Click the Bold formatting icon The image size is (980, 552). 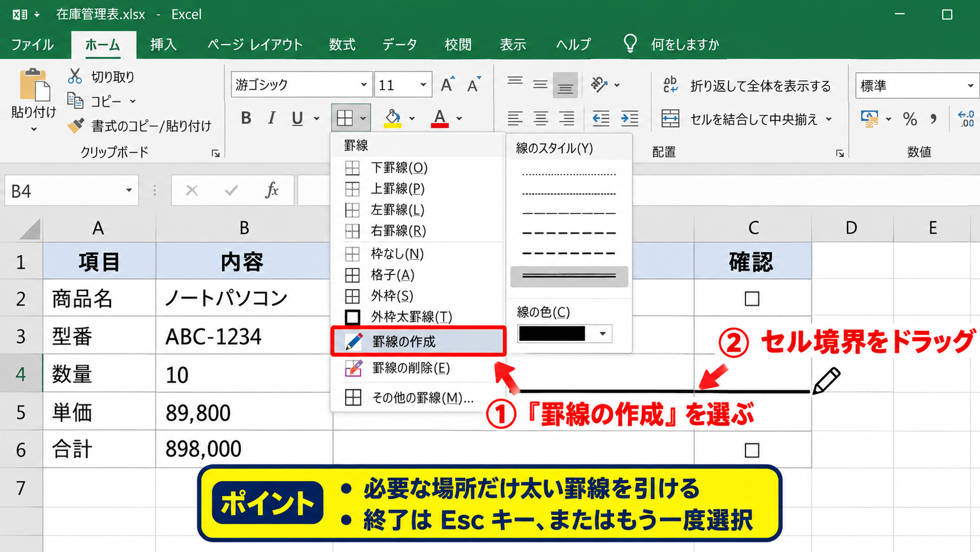coord(246,118)
